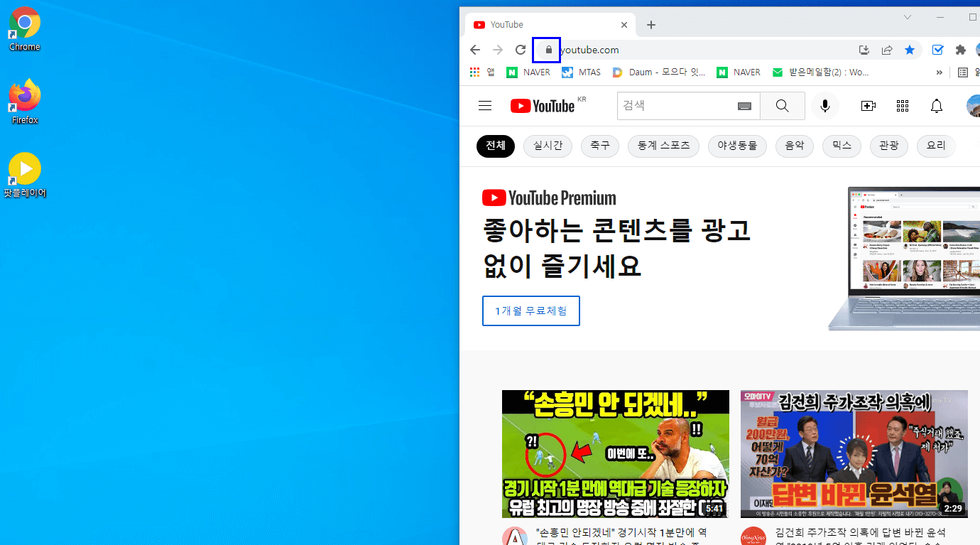The width and height of the screenshot is (980, 545).
Task: Open the 김건희 주가조작 의혹 video thumbnail
Action: click(854, 454)
